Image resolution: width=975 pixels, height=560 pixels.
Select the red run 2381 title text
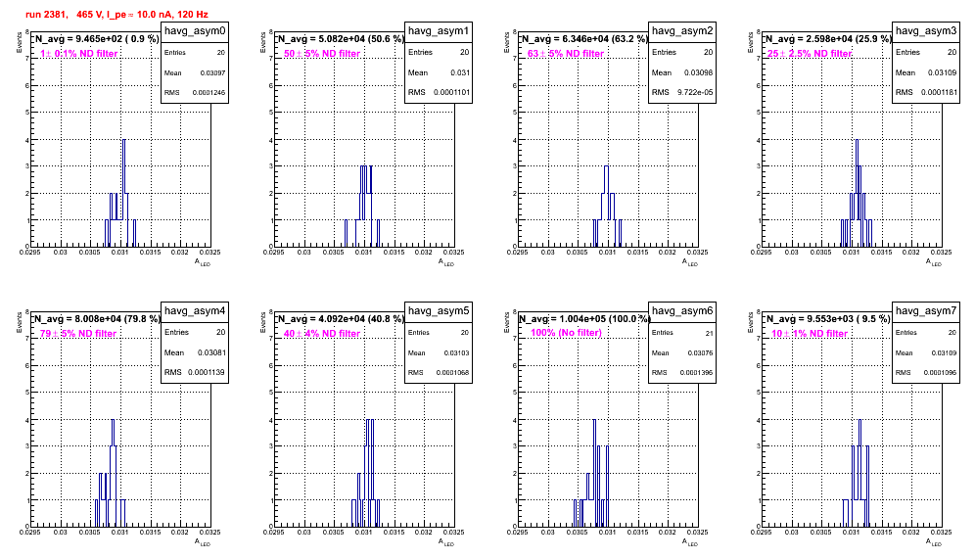116,15
